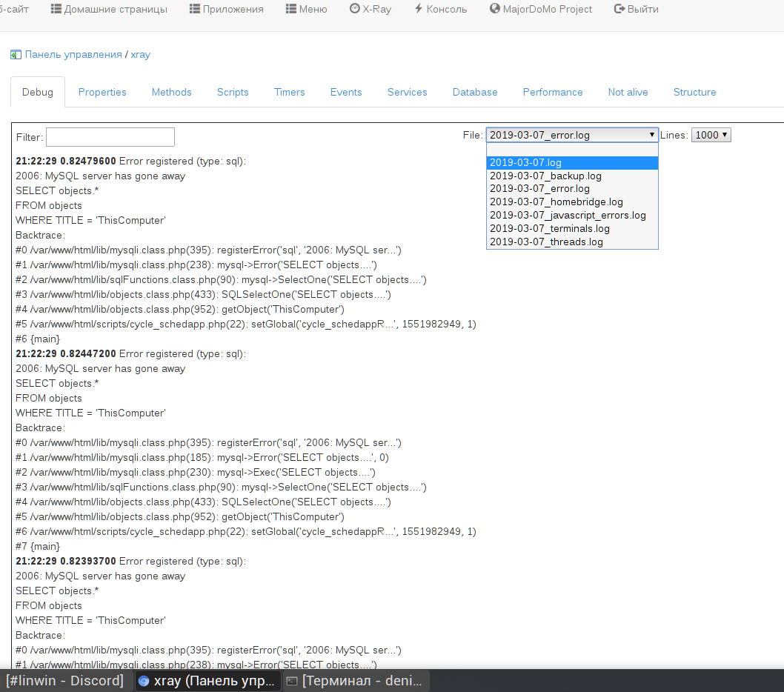Click the grid icon next to Приложения
The width and height of the screenshot is (784, 692).
[x=195, y=10]
